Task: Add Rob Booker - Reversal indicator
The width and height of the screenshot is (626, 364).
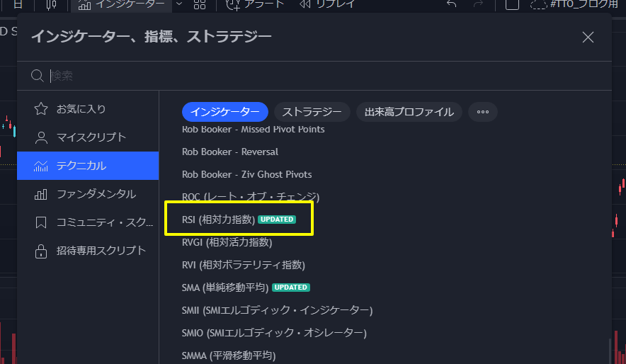Action: (x=230, y=152)
